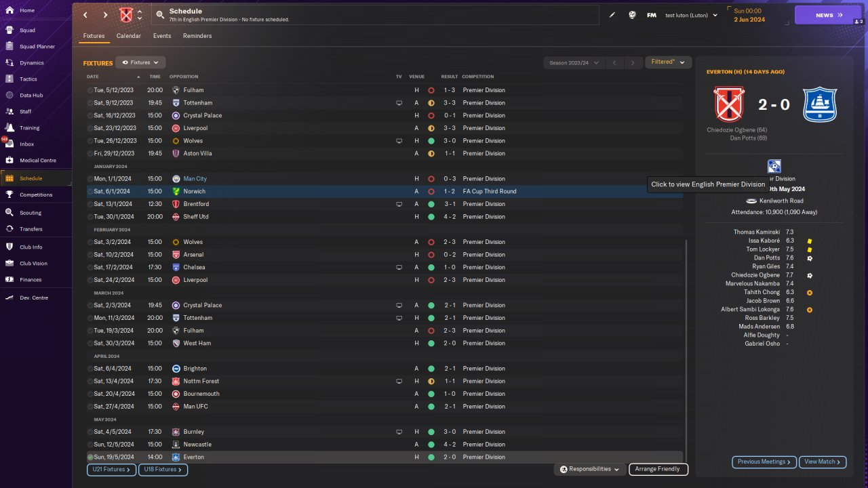Click Dan Potts in player ratings
Image resolution: width=868 pixels, height=488 pixels.
(x=767, y=258)
